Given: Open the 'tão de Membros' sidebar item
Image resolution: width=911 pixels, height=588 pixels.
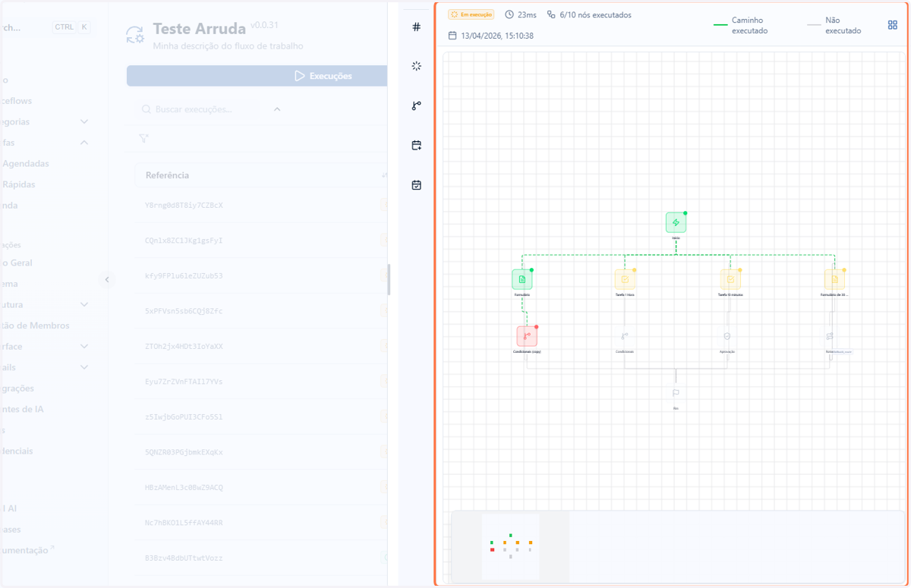Looking at the screenshot, I should pyautogui.click(x=35, y=325).
